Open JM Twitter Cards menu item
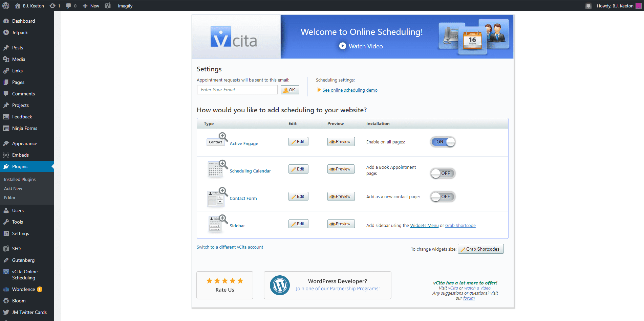644x321 pixels. [x=27, y=312]
